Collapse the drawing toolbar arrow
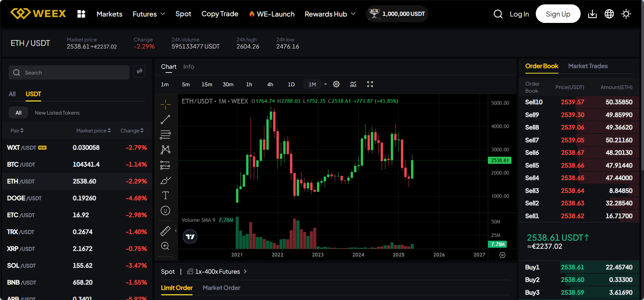Viewport: 644px width, 300px height. click(x=176, y=231)
